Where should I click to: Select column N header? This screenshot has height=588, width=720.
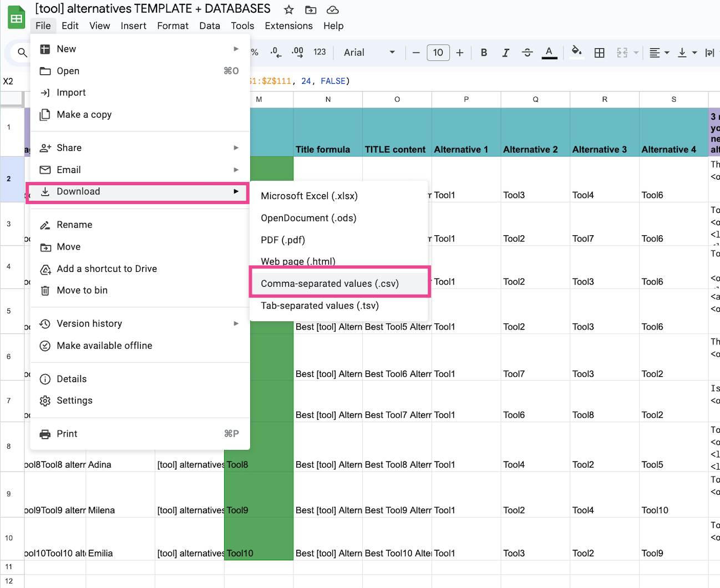[328, 99]
